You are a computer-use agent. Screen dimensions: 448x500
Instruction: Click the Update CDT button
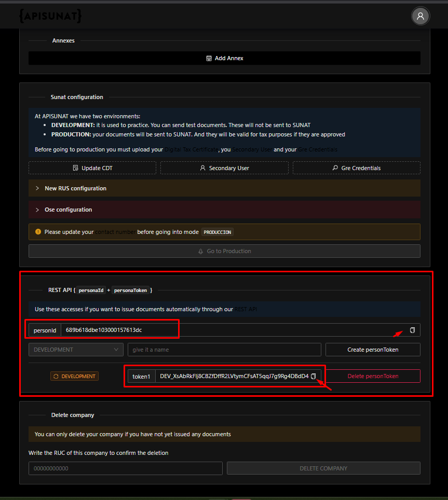coord(92,168)
